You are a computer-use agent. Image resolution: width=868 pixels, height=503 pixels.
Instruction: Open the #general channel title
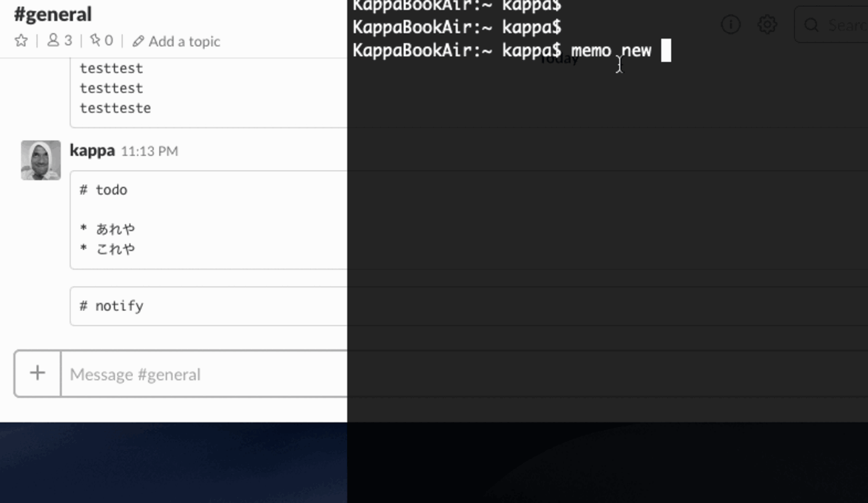tap(53, 14)
